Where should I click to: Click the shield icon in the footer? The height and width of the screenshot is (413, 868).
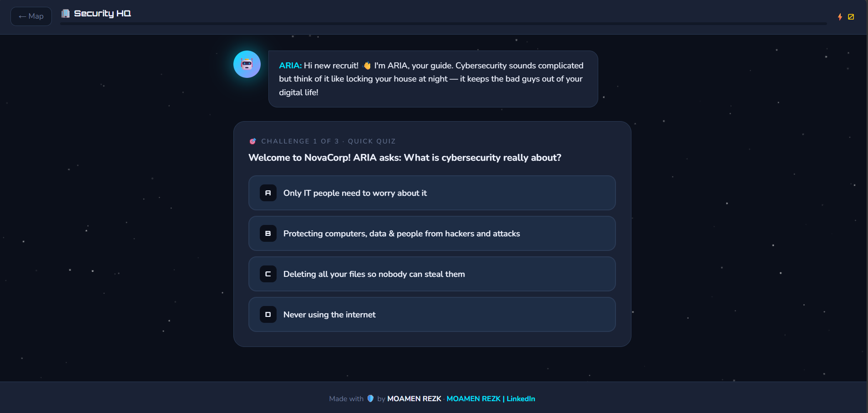point(369,398)
